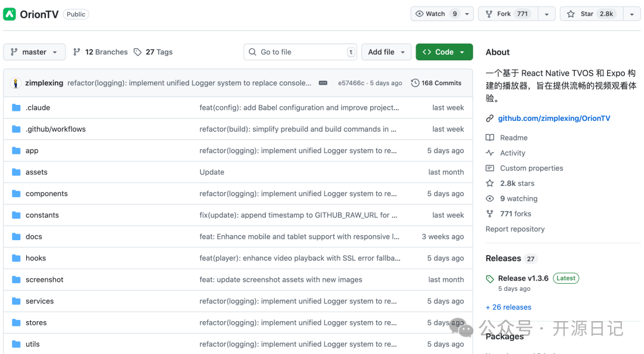Viewport: 644px width, 354px height.
Task: View the 27 Tags link
Action: [153, 52]
